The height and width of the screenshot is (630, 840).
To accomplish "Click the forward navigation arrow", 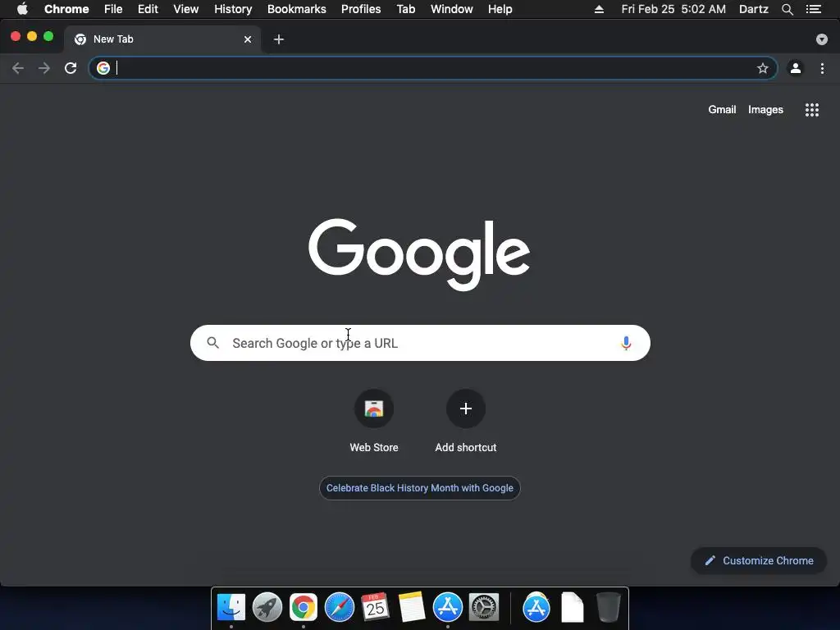I will [44, 68].
